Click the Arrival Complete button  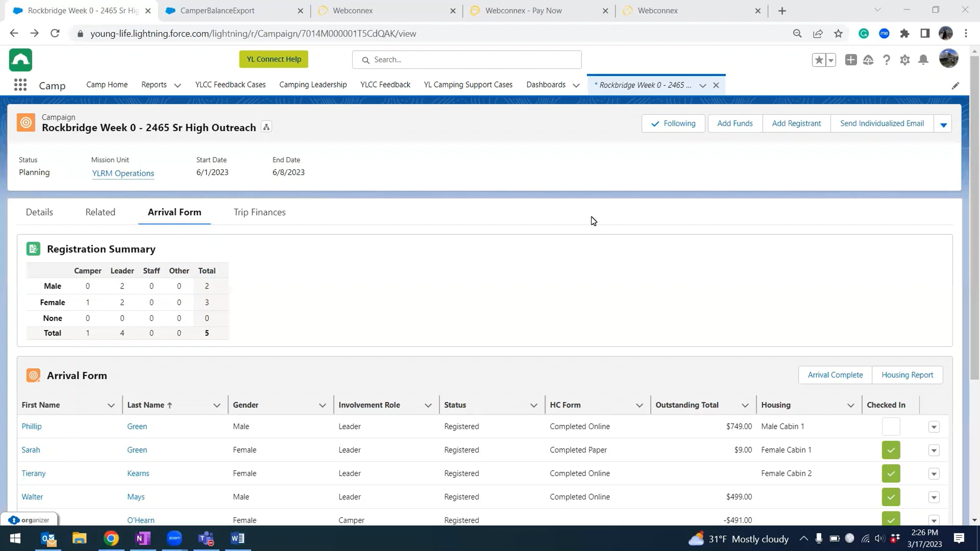[x=835, y=375]
